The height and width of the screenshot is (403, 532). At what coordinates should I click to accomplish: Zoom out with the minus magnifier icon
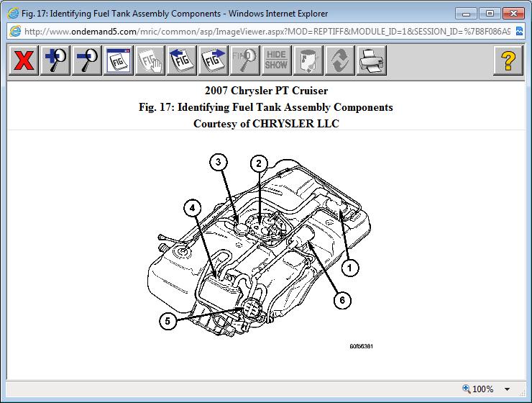coord(87,60)
